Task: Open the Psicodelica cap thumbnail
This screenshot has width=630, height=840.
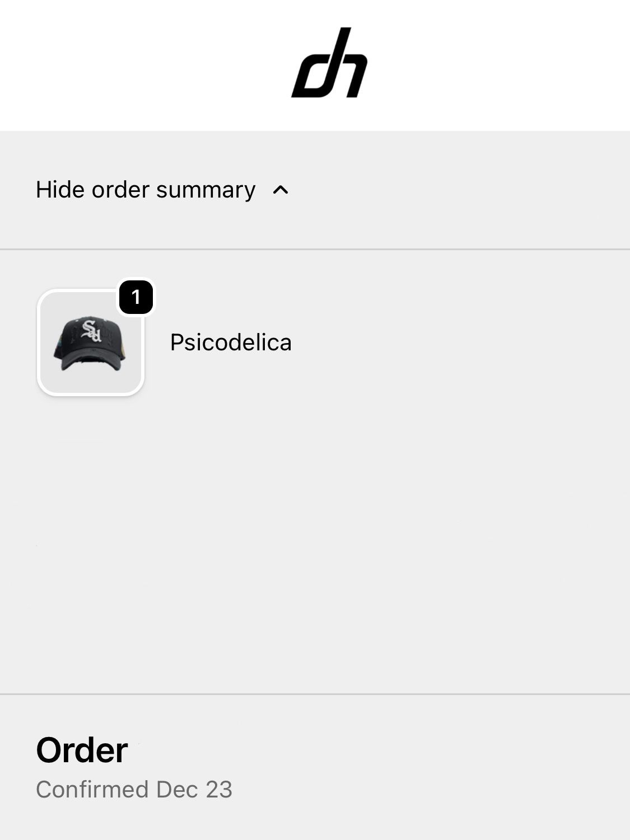Action: tap(91, 342)
